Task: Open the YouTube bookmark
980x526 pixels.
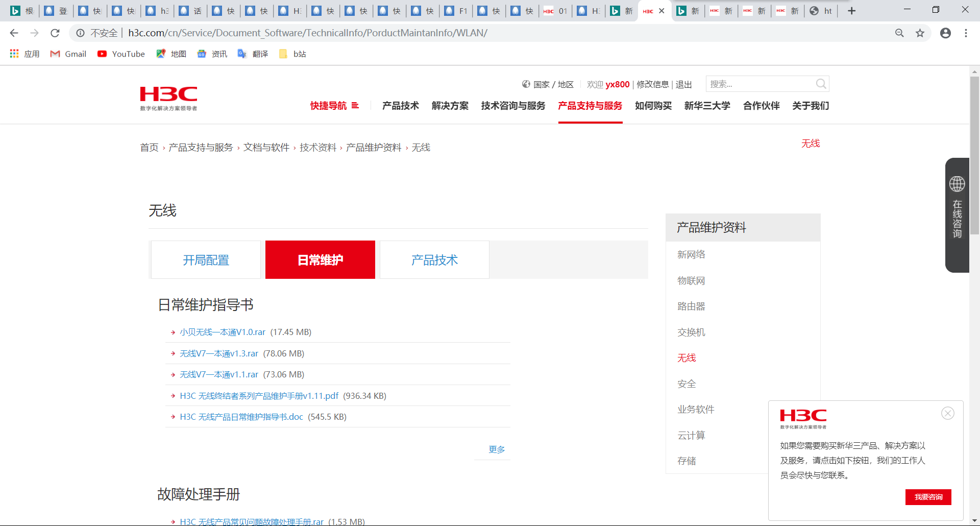Action: click(x=121, y=54)
